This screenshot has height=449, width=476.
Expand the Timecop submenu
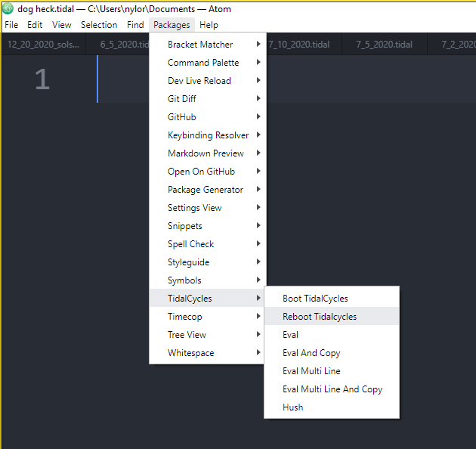208,317
